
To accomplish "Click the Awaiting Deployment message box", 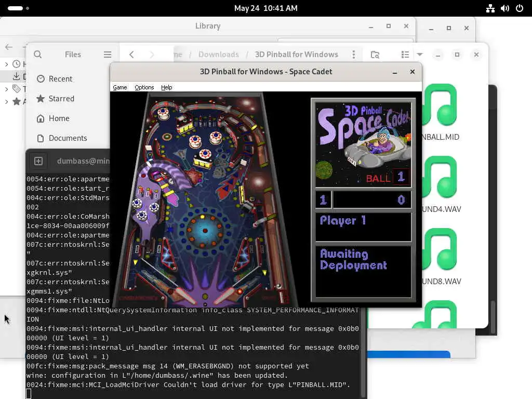I will (x=363, y=271).
